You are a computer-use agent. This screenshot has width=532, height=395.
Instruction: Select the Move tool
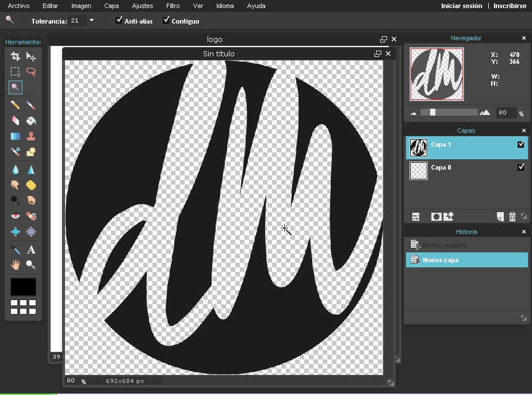31,56
